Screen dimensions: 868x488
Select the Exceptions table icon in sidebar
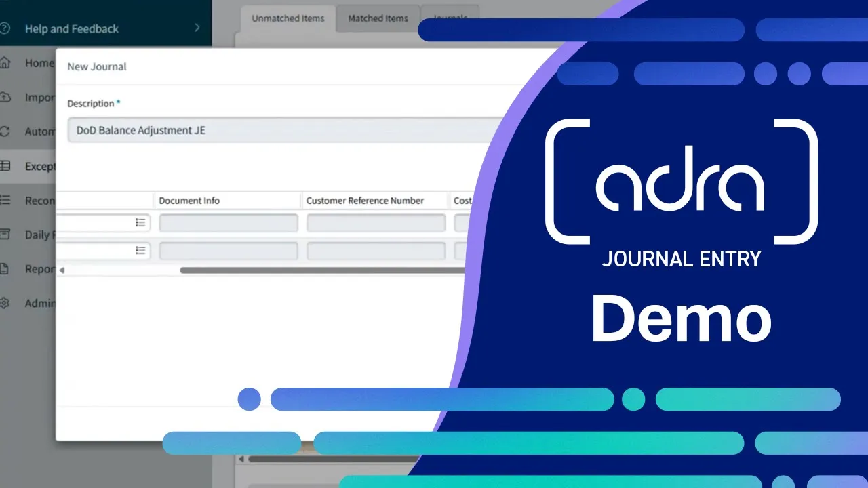click(5, 166)
